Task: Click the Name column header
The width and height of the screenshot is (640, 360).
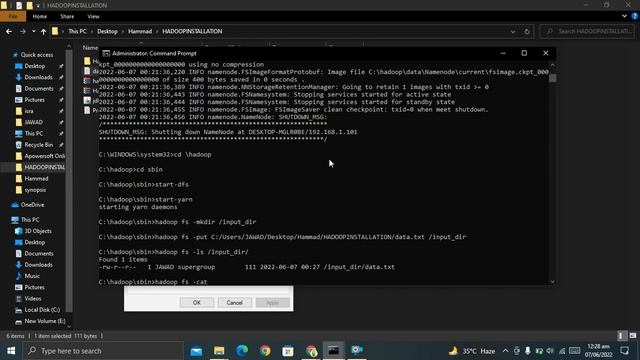Action: [x=90, y=48]
